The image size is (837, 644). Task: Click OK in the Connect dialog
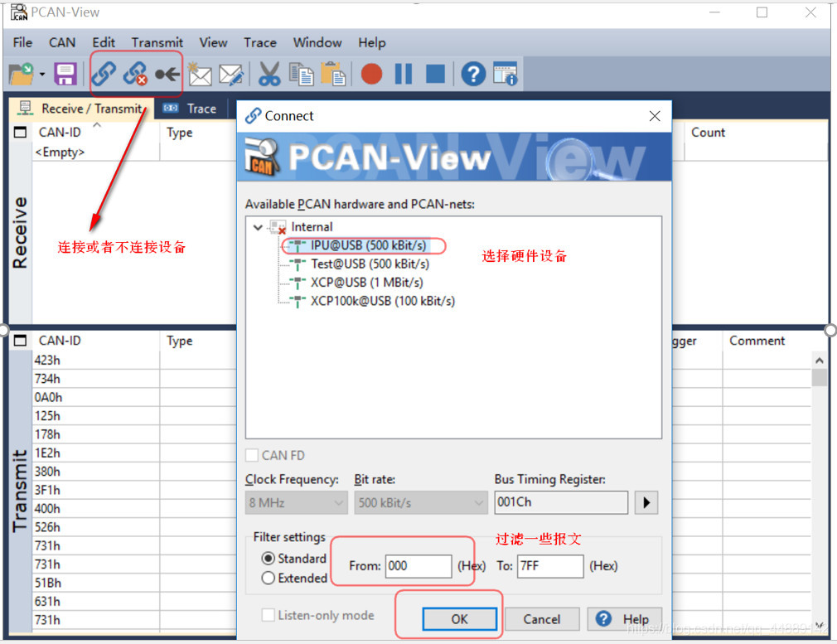pos(460,619)
